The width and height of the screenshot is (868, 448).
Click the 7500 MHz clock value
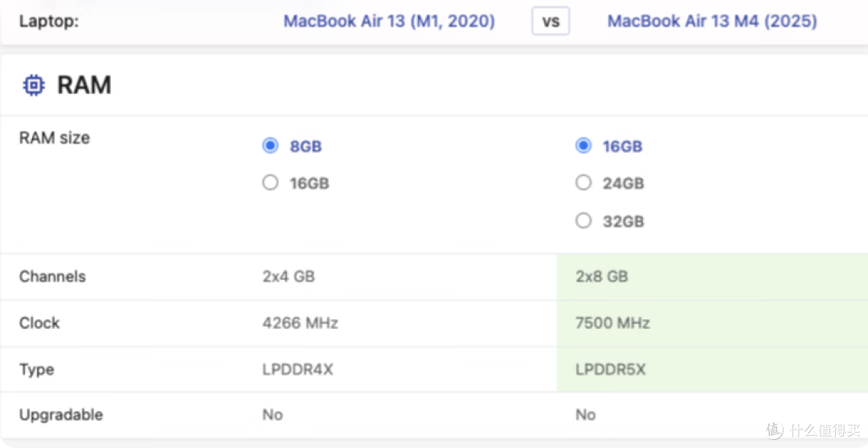click(612, 323)
